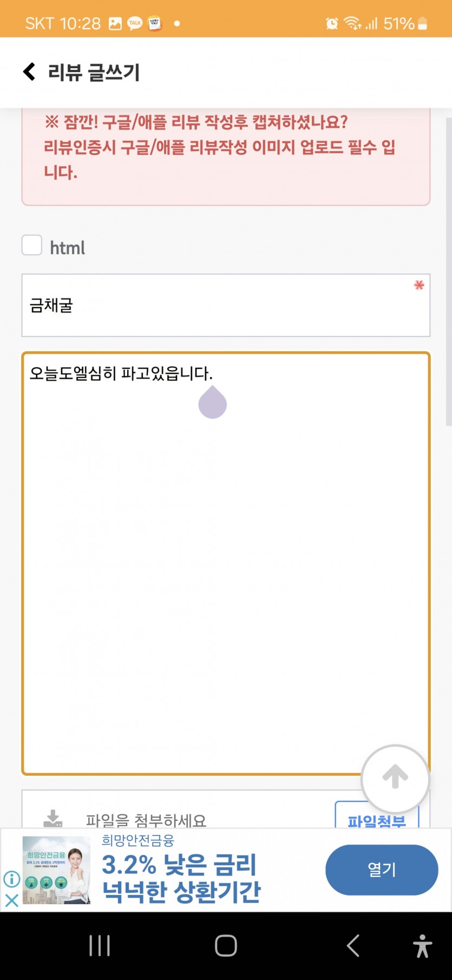Open KakaoTalk notification icon in status bar
The height and width of the screenshot is (980, 452).
point(135,23)
